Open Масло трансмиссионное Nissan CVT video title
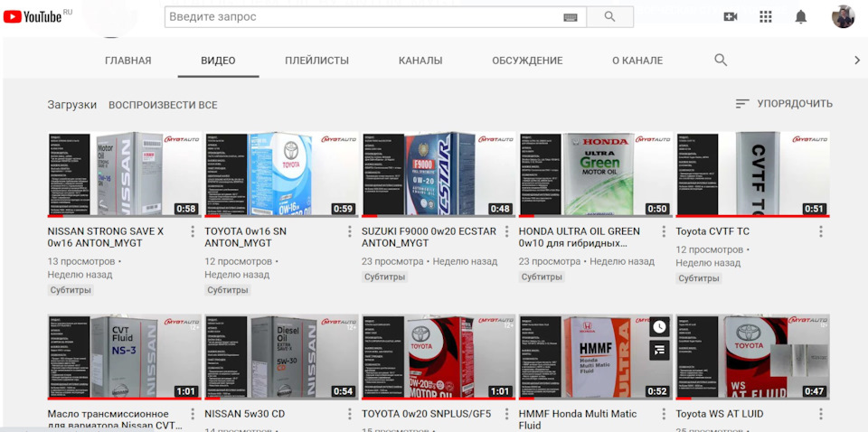 (x=114, y=419)
